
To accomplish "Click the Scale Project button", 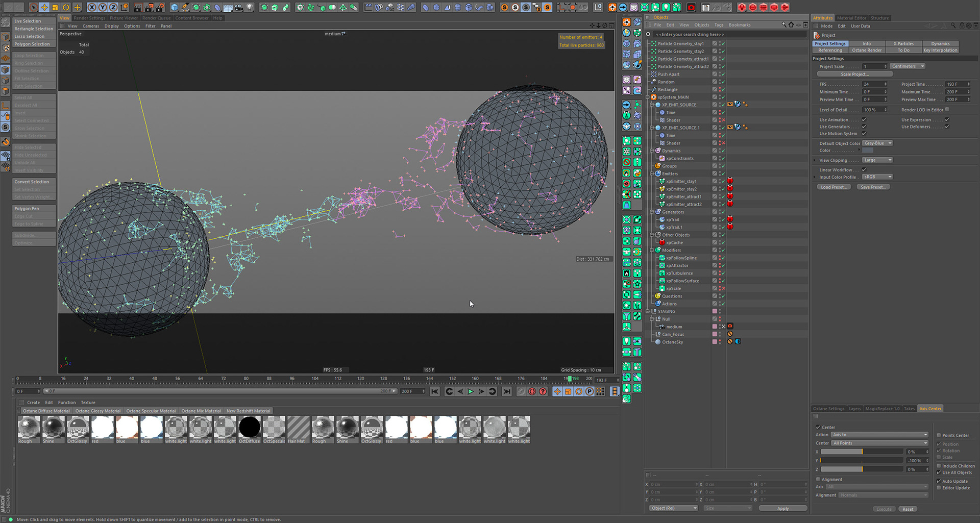I will coord(855,74).
